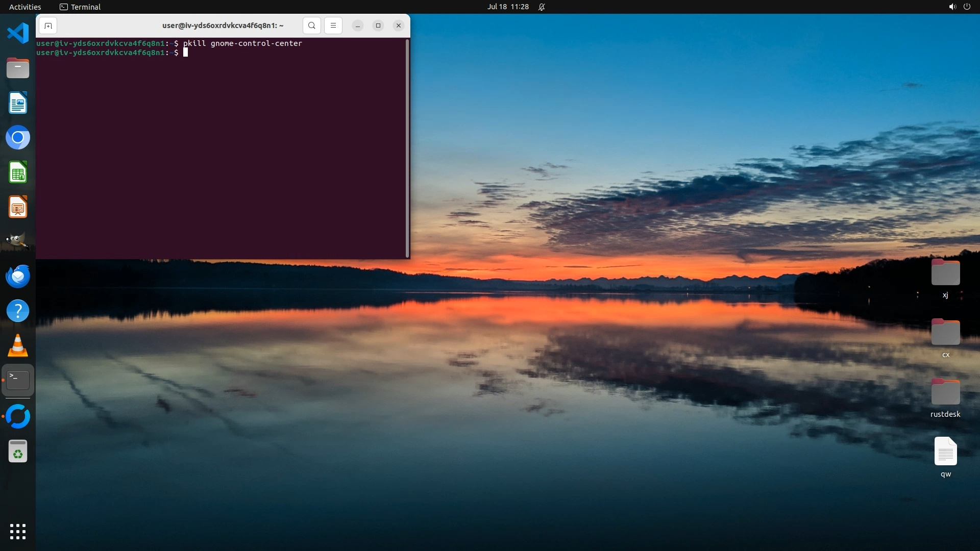This screenshot has width=980, height=551.
Task: Click the Activities button
Action: pyautogui.click(x=25, y=7)
